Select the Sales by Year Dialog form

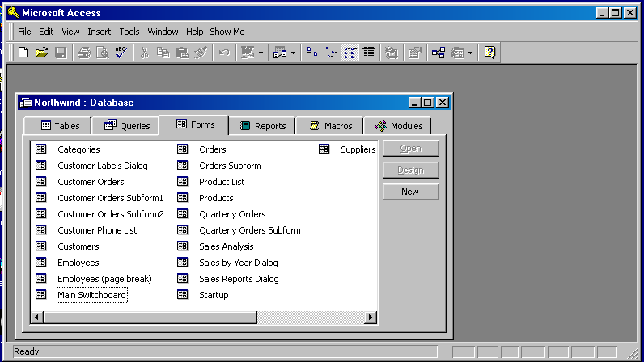coord(239,263)
